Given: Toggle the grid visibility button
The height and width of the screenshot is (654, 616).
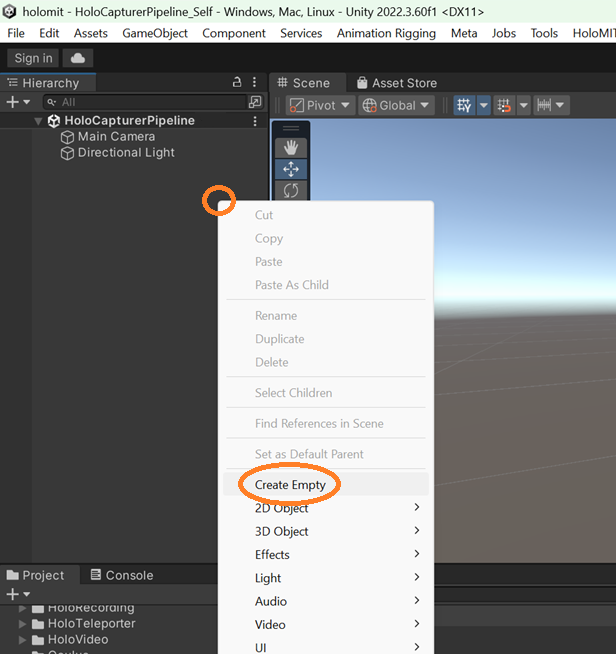Looking at the screenshot, I should (x=464, y=105).
